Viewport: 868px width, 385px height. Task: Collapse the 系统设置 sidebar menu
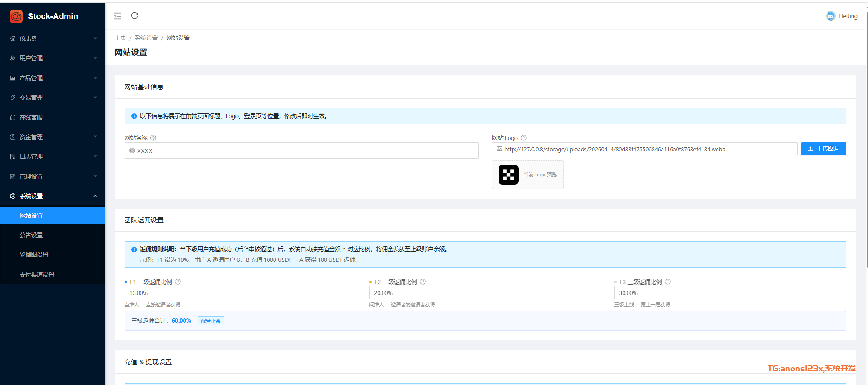pos(52,196)
